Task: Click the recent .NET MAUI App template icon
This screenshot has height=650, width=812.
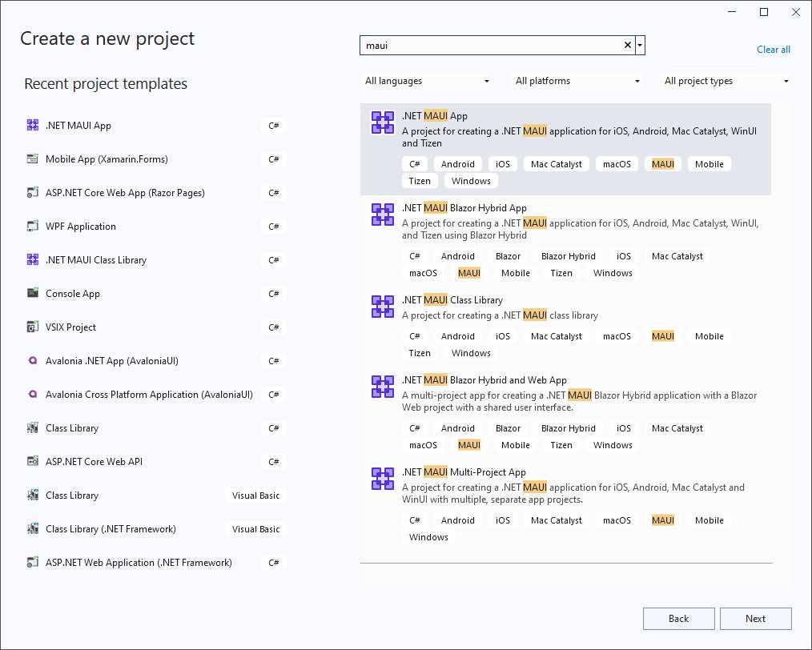Action: pos(33,125)
